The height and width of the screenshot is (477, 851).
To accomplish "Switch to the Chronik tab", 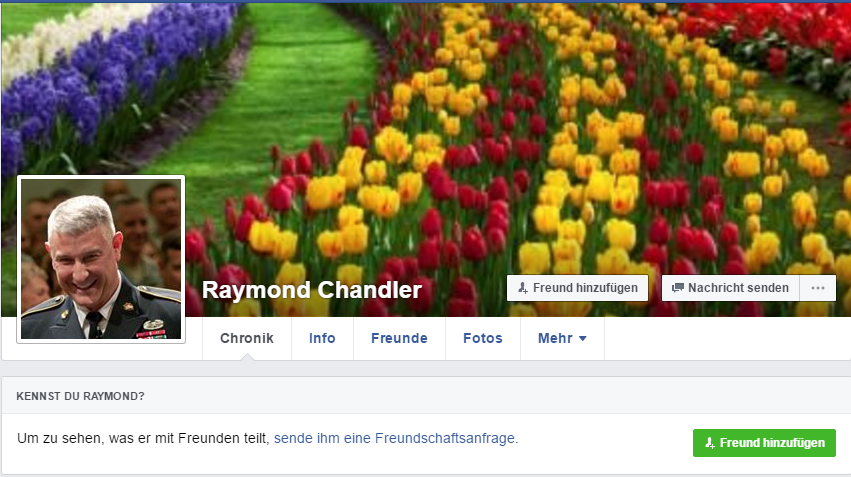I will point(247,339).
